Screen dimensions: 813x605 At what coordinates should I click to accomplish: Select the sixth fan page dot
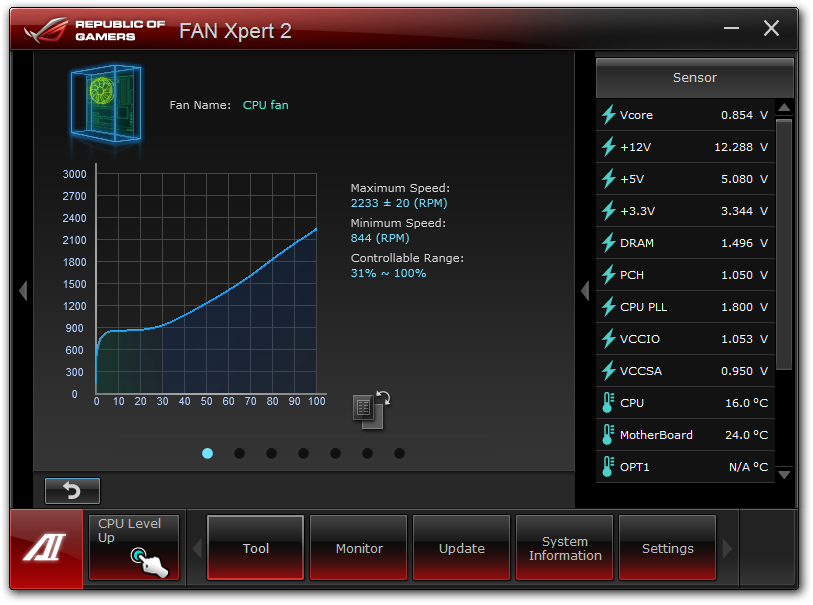pyautogui.click(x=367, y=454)
